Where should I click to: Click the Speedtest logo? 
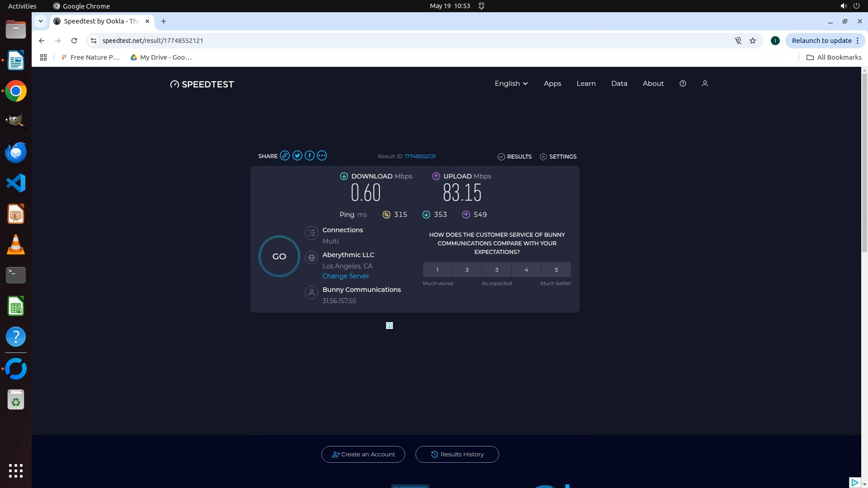[x=202, y=84]
